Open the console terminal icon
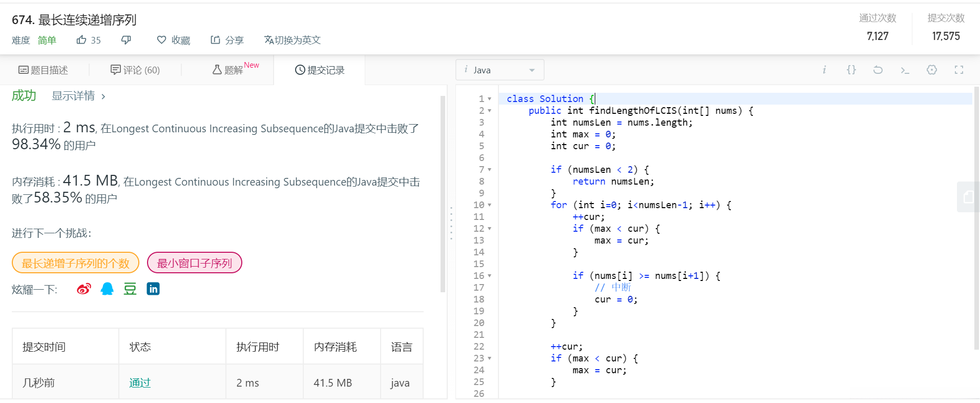 pyautogui.click(x=905, y=70)
